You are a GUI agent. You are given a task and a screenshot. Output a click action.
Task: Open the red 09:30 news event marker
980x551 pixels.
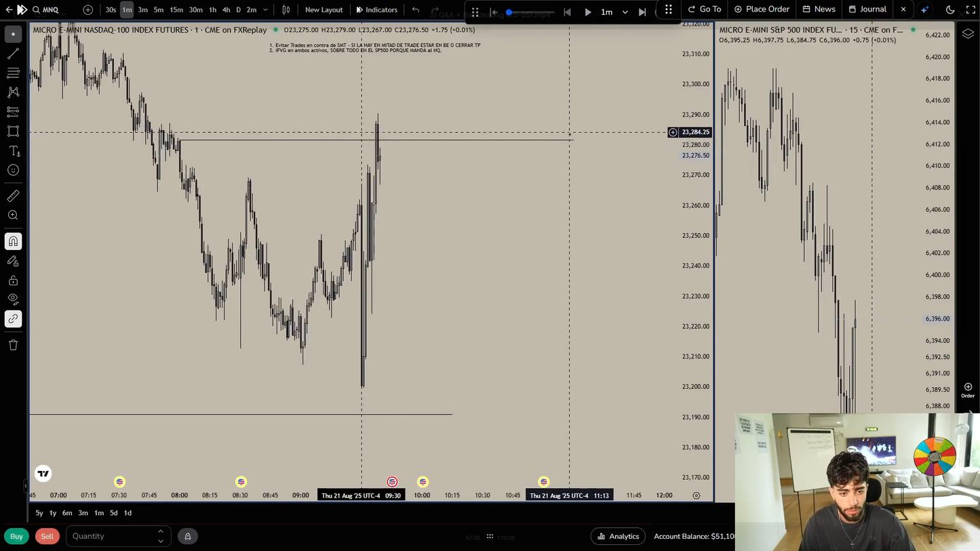tap(392, 482)
